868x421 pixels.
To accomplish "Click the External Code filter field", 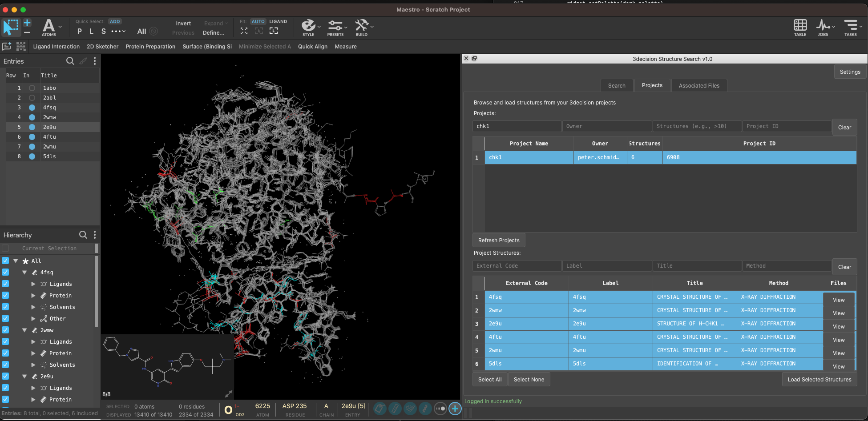I will 517,266.
